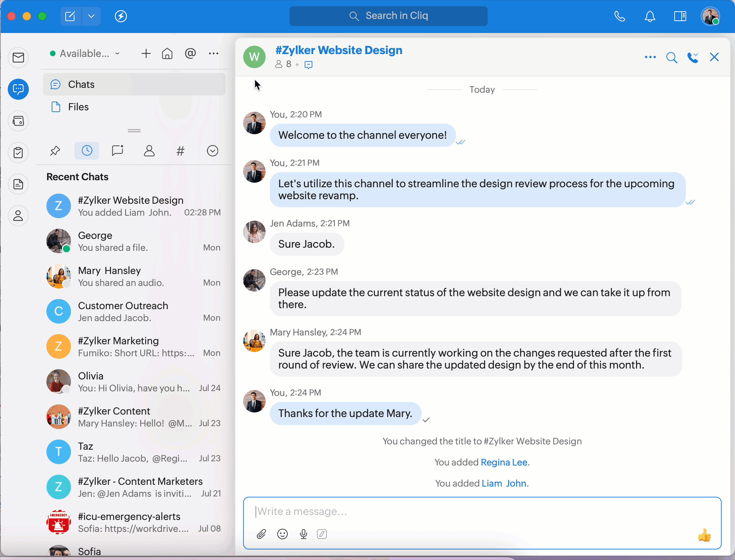Open the Regina Lee profile link
This screenshot has height=560, width=735.
pyautogui.click(x=504, y=462)
